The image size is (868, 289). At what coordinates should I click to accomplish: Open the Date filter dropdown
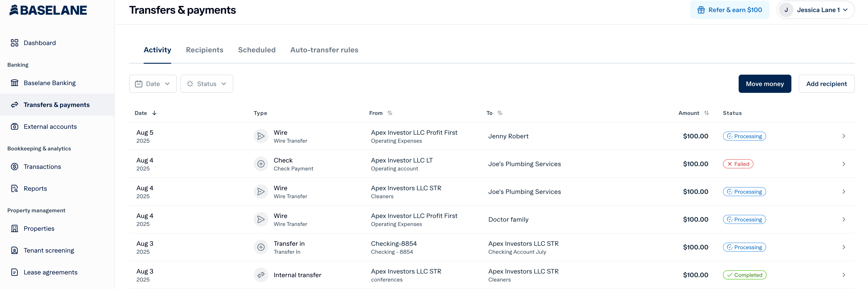[x=153, y=84]
